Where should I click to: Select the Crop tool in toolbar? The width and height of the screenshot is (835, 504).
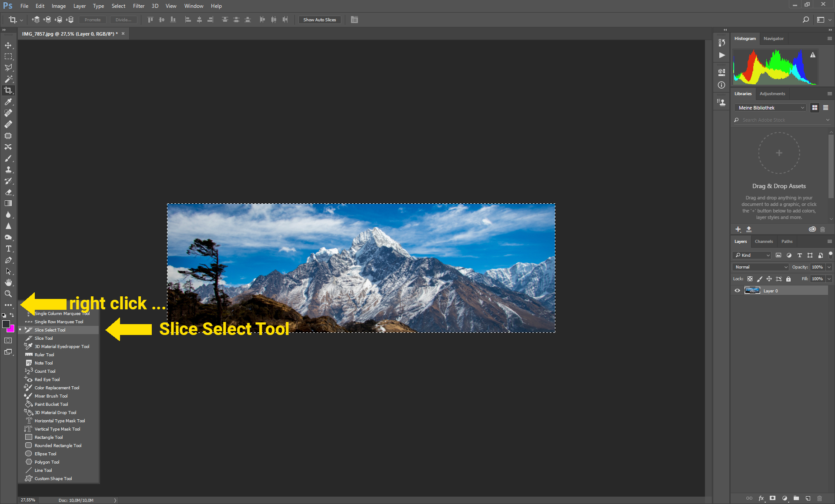8,90
